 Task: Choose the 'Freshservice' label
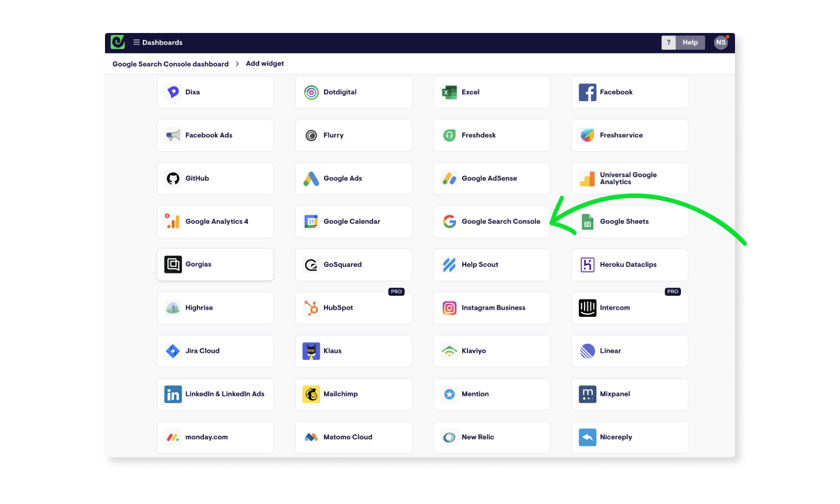tap(622, 136)
